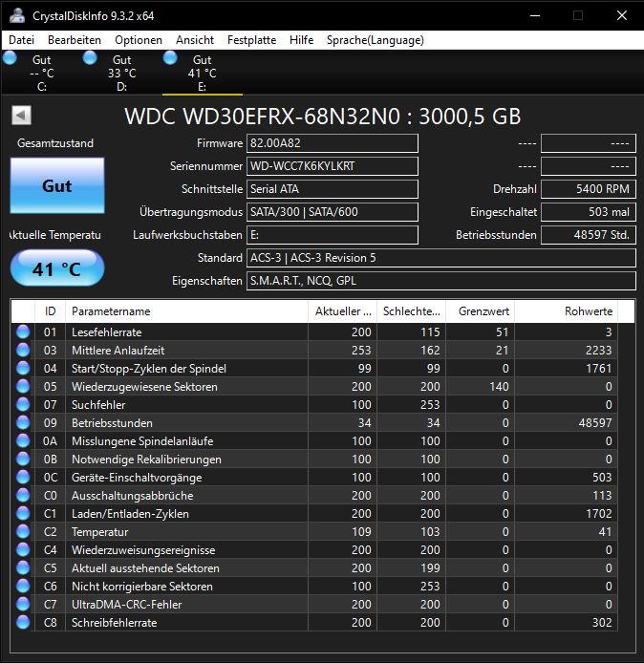Click the Aktueller column header
The image size is (644, 663).
342,311
